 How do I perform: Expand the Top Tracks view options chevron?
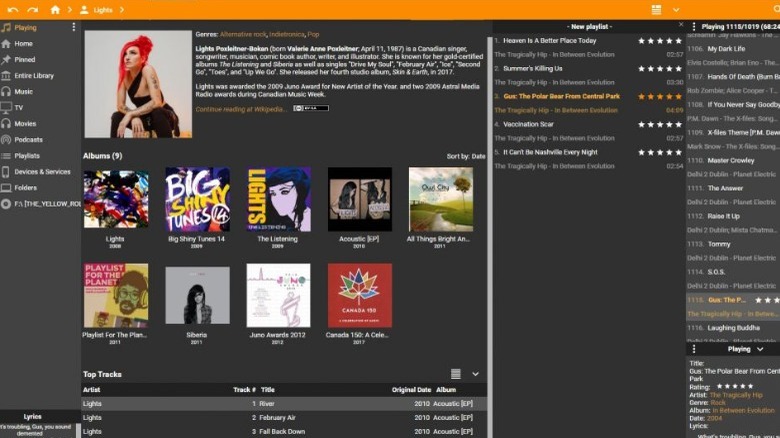[x=475, y=374]
